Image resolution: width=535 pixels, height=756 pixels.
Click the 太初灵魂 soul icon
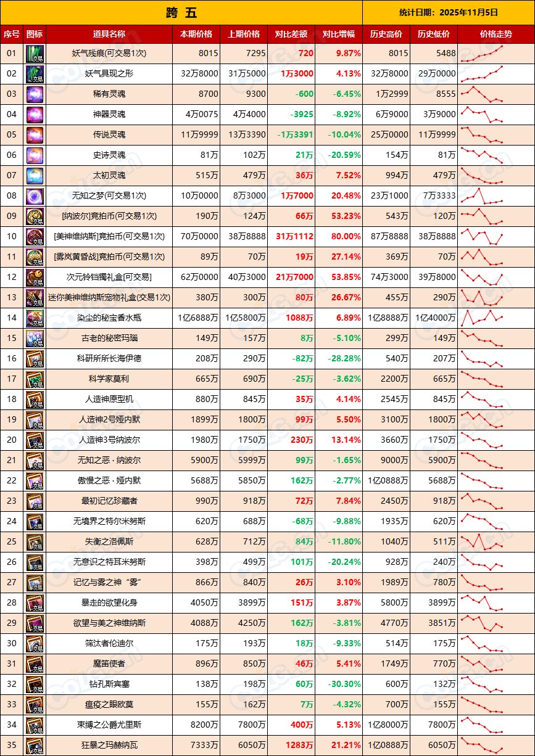click(x=36, y=177)
